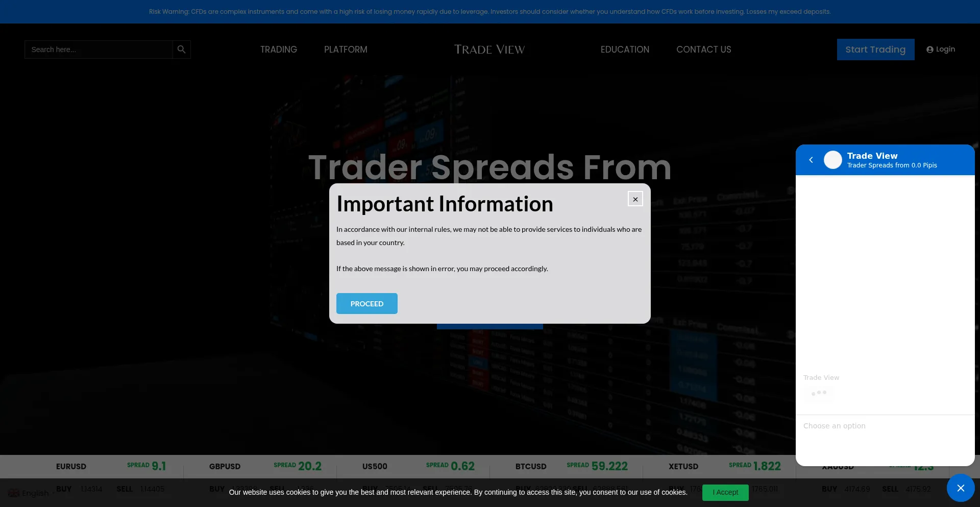Select the US500 ticker
The width and height of the screenshot is (980, 507).
pyautogui.click(x=375, y=467)
